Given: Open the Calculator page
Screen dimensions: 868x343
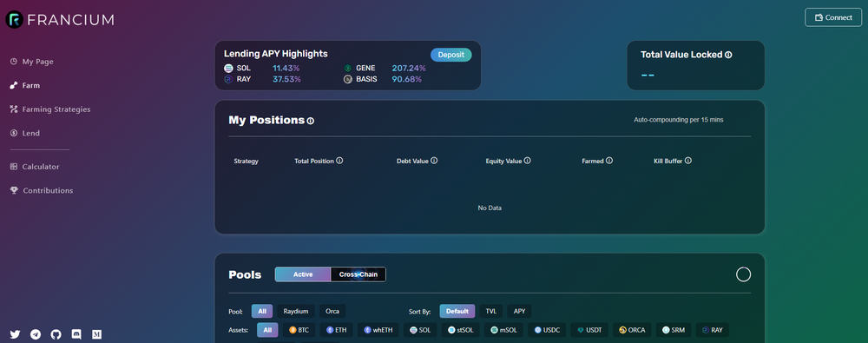Looking at the screenshot, I should (35, 166).
